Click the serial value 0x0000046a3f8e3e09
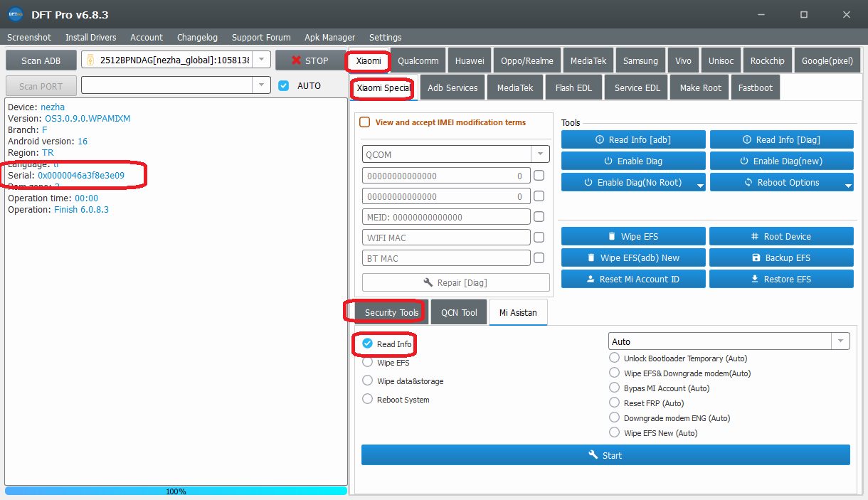The width and height of the screenshot is (868, 500). tap(81, 175)
